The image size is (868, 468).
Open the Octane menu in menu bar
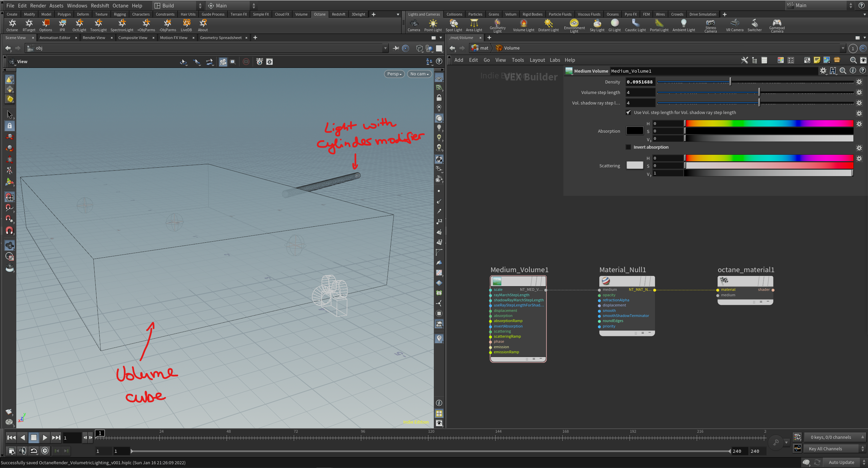pyautogui.click(x=120, y=5)
